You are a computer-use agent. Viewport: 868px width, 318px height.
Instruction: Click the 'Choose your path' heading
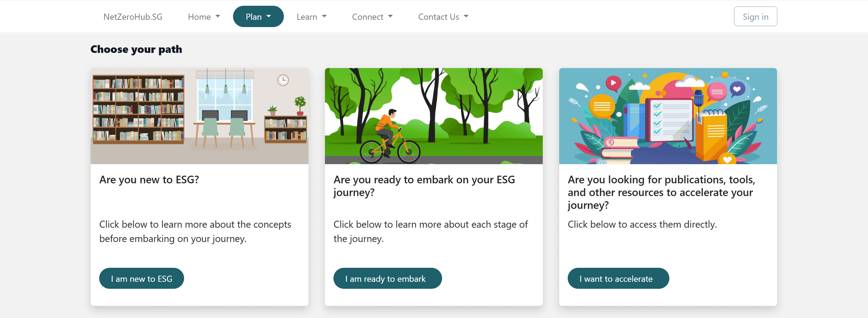pos(136,49)
